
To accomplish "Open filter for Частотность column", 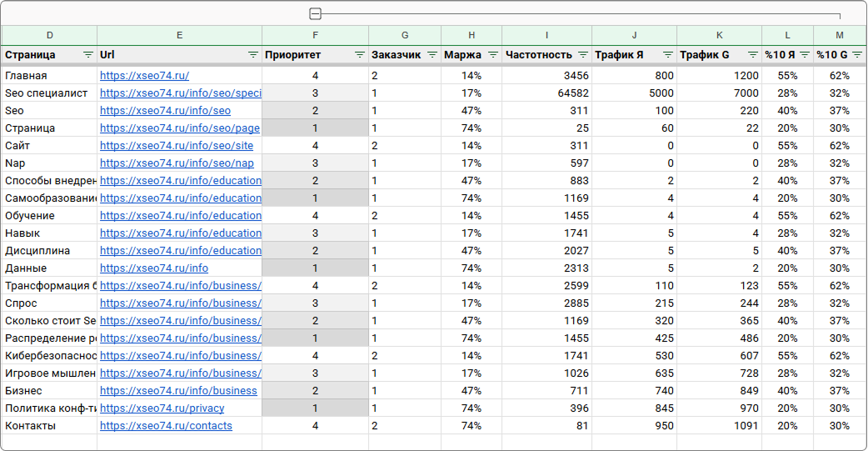I will point(583,55).
